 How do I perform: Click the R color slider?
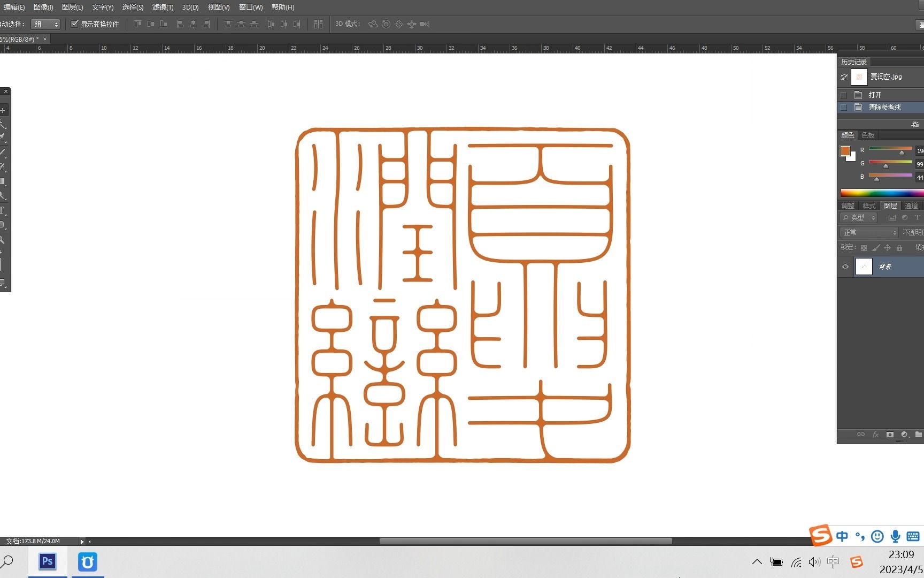(x=890, y=149)
